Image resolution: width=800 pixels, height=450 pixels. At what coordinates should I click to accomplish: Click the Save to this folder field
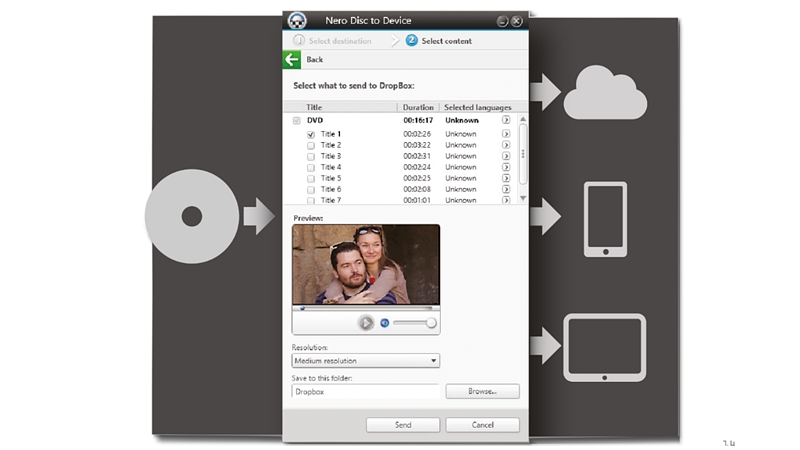coord(365,392)
